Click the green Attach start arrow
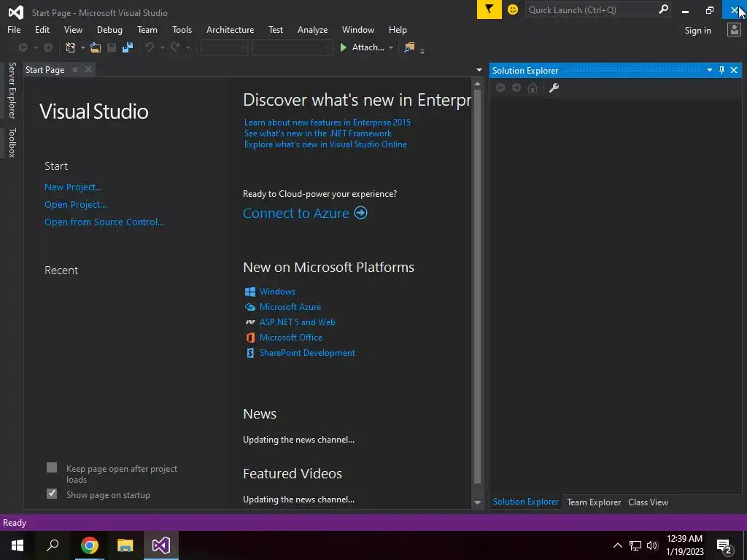The height and width of the screenshot is (560, 747). tap(343, 47)
